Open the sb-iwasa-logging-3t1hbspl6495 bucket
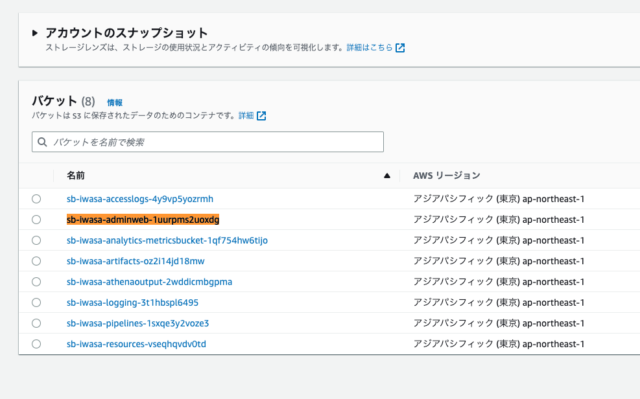This screenshot has width=640, height=399. [x=132, y=303]
